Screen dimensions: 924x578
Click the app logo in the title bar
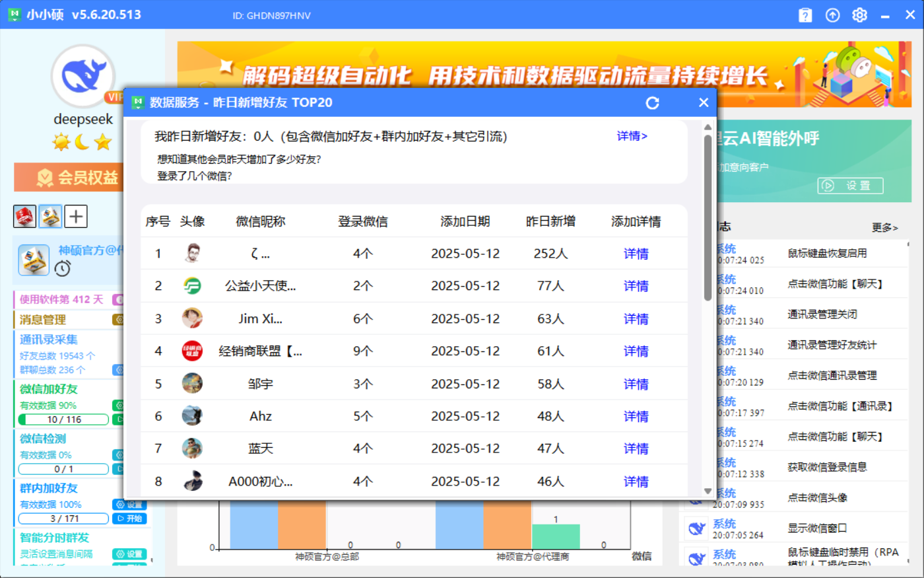pos(15,15)
